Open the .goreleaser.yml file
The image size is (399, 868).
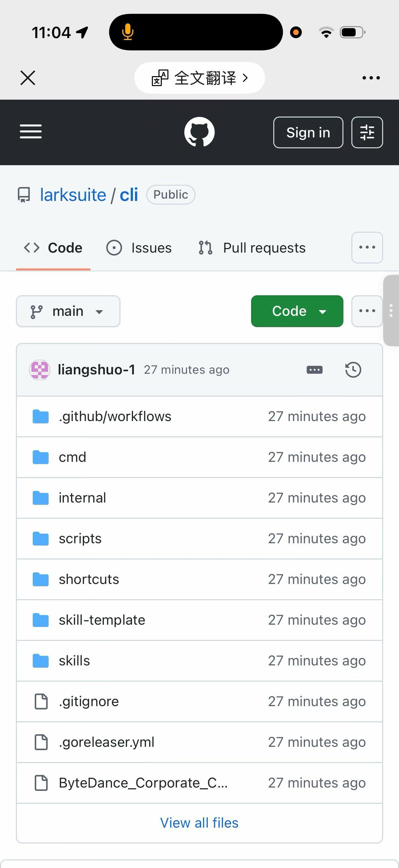[x=107, y=742]
